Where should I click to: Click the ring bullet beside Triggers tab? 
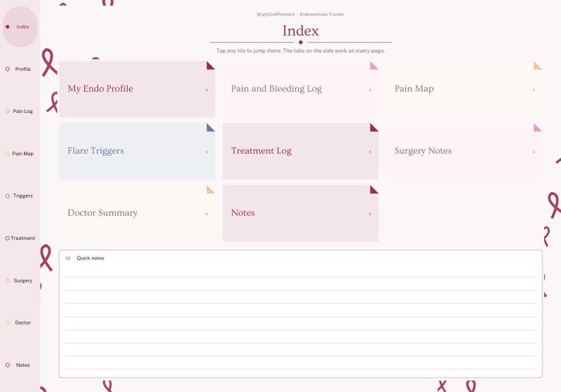click(x=8, y=196)
